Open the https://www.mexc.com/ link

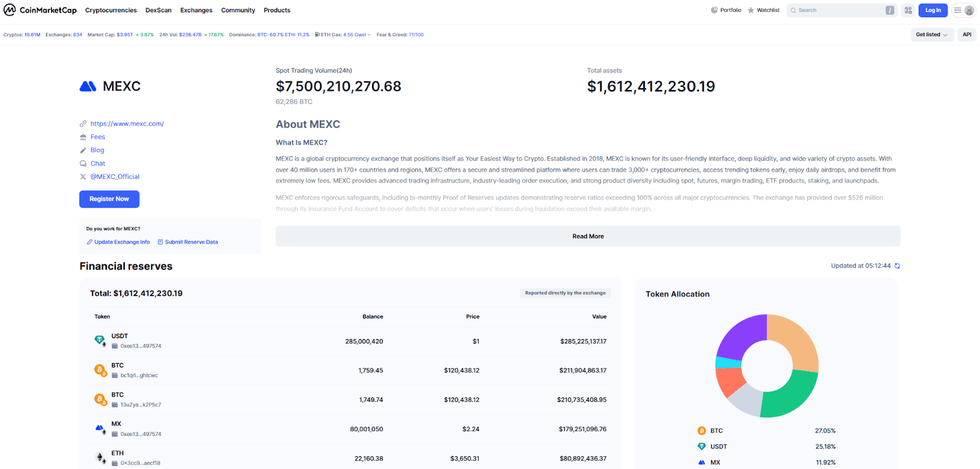127,124
